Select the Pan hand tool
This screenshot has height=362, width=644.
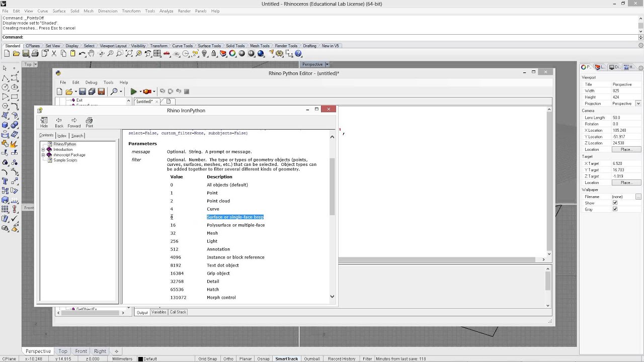pos(91,53)
